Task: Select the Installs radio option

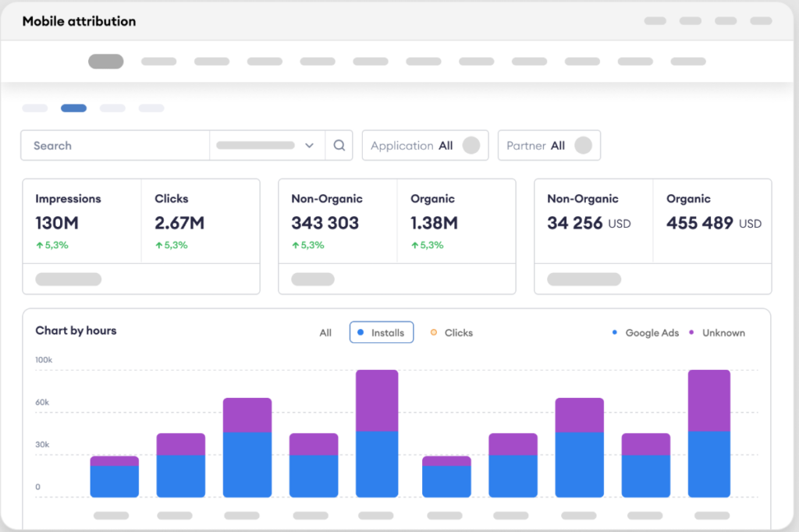Action: [x=382, y=332]
